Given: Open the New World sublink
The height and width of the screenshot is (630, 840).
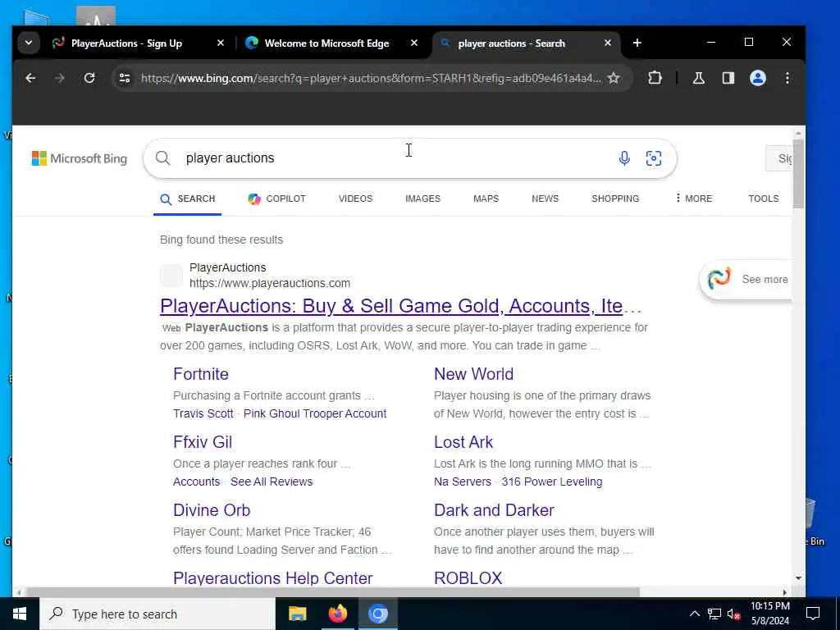Looking at the screenshot, I should coord(473,374).
